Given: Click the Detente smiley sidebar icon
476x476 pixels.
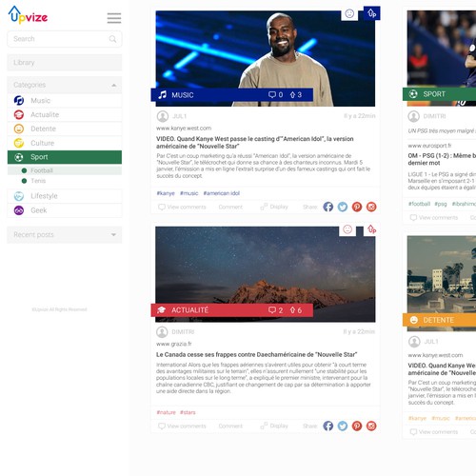Looking at the screenshot, I should (19, 129).
